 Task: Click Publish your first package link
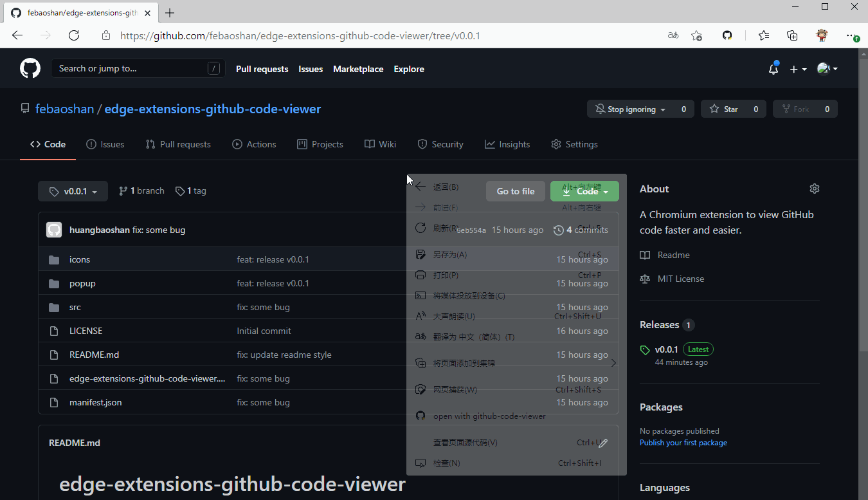pos(683,443)
